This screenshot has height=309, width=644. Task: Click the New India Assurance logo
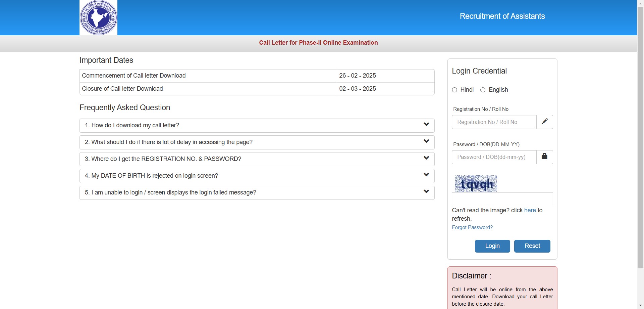[98, 17]
